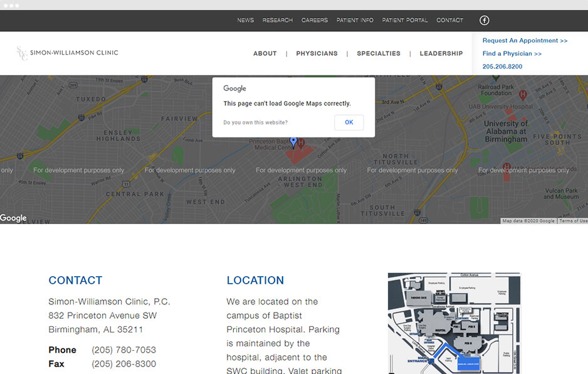Open the Research menu item
The image size is (588, 374).
click(278, 20)
